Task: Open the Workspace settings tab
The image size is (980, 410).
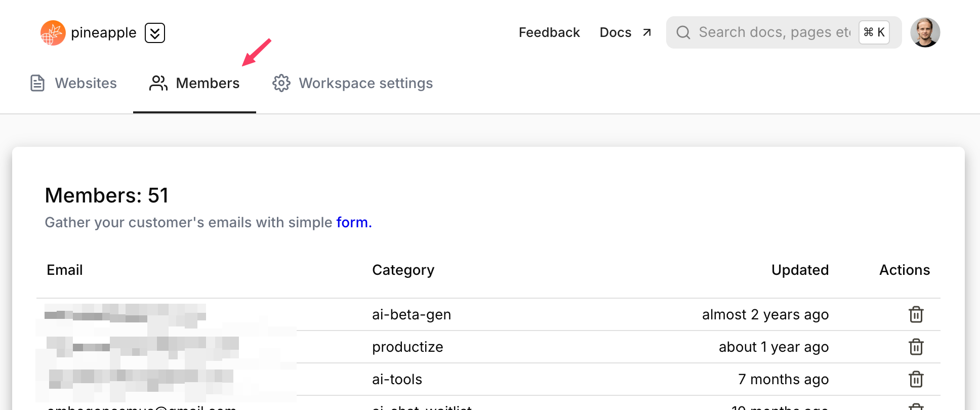Action: pos(365,83)
